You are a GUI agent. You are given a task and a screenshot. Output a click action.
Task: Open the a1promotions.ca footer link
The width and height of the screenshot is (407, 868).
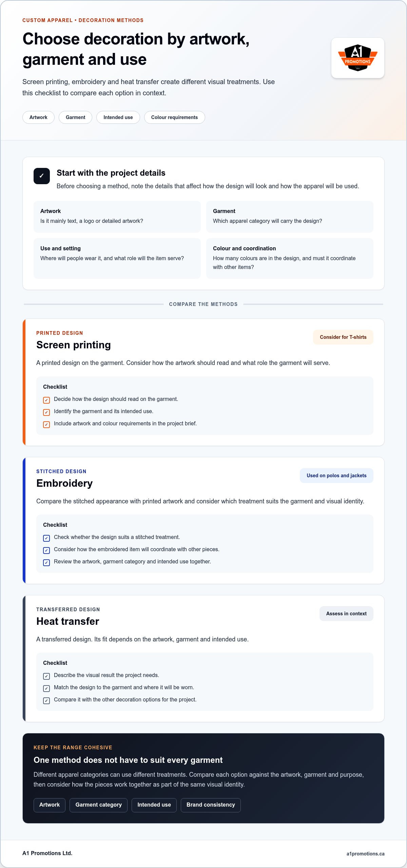(x=365, y=854)
